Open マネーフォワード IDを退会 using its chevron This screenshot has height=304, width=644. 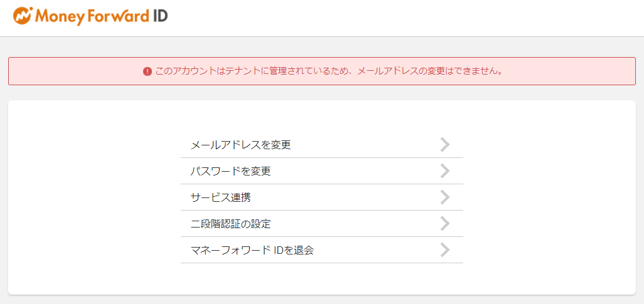[445, 250]
